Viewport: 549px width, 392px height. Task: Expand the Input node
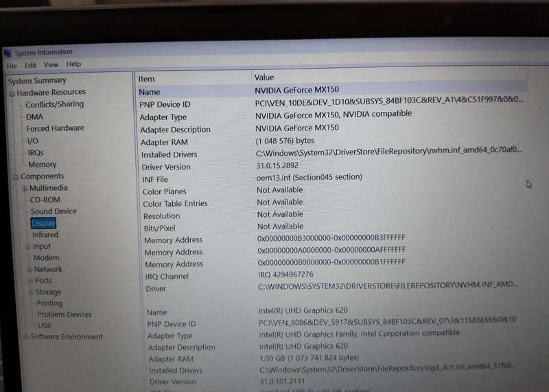pos(27,247)
